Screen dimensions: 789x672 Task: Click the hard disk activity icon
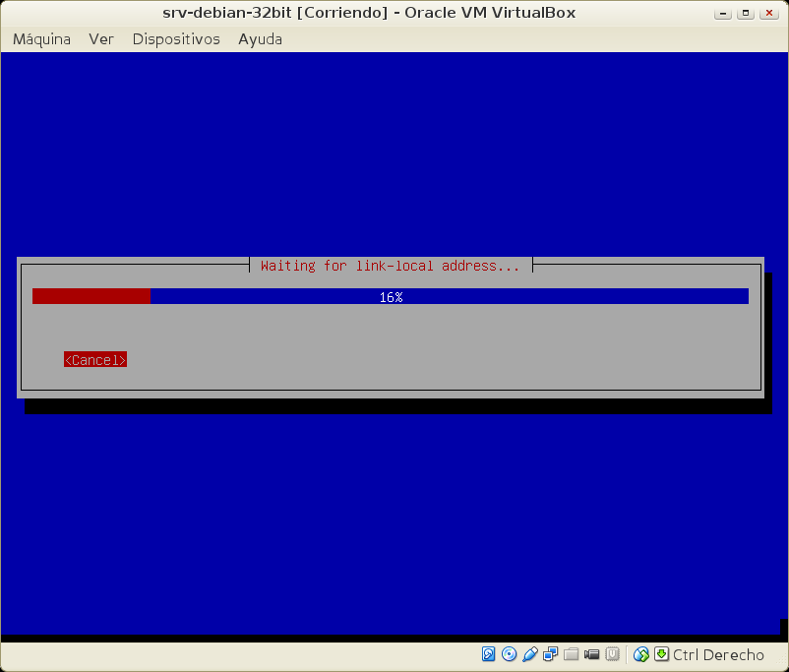[489, 654]
